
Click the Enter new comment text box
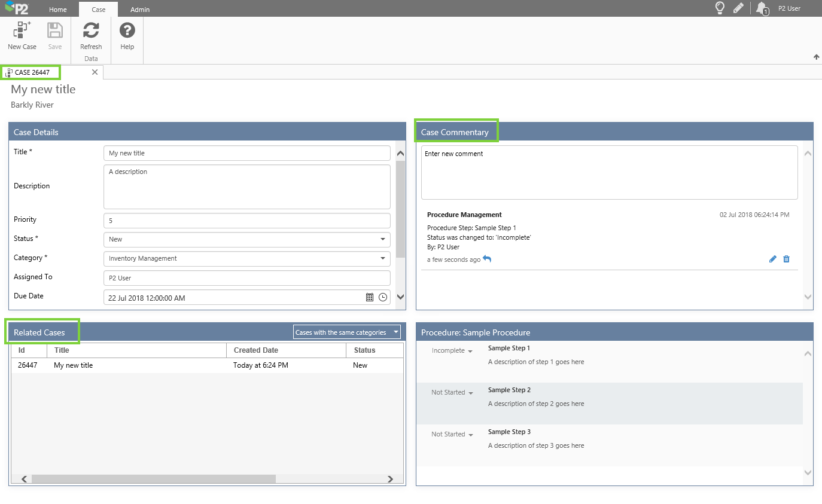click(x=609, y=172)
